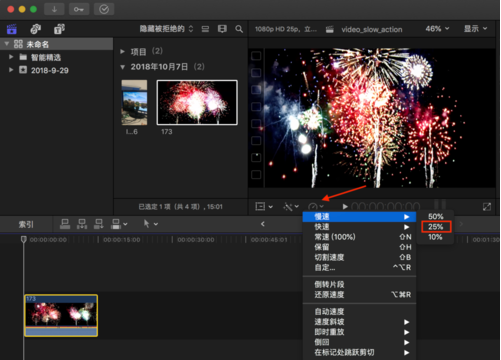Append the clip to storyline button
This screenshot has width=501, height=360.
coord(99,224)
